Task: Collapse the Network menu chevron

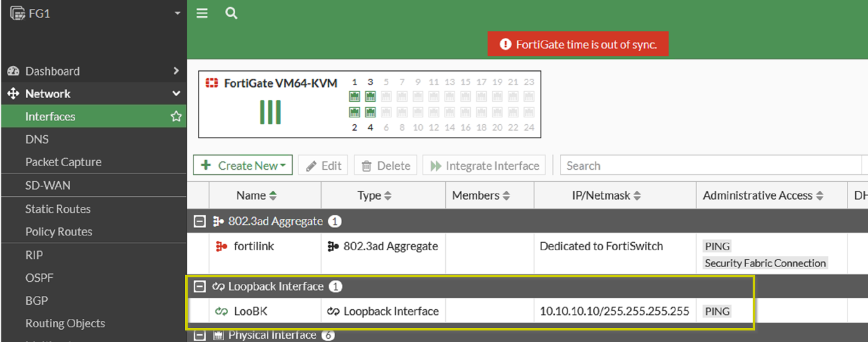Action: (x=176, y=94)
